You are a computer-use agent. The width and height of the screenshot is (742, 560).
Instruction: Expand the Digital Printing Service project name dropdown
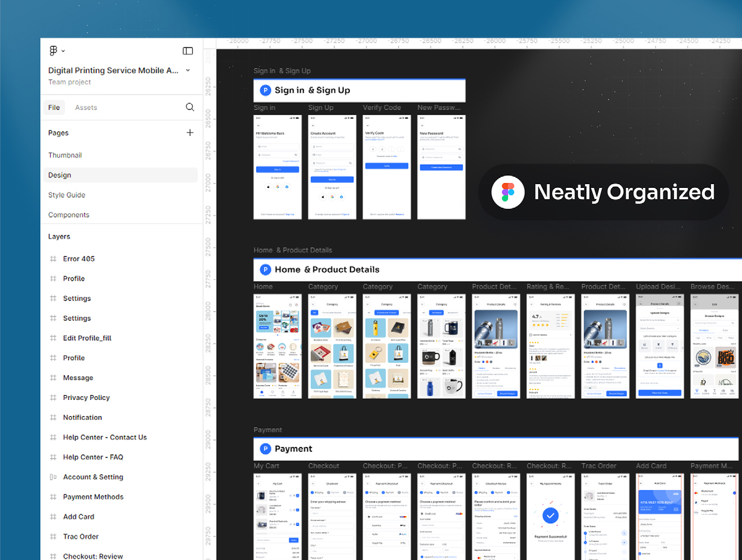[x=188, y=70]
